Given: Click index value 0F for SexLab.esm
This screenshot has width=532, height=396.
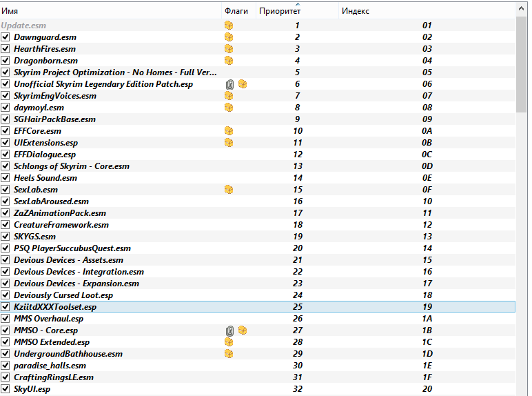Looking at the screenshot, I should (427, 190).
